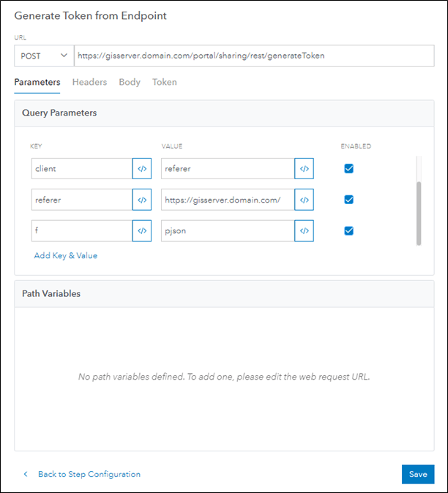Disable the client parameter checkbox
Viewport: 448px width, 493px height.
[x=349, y=168]
